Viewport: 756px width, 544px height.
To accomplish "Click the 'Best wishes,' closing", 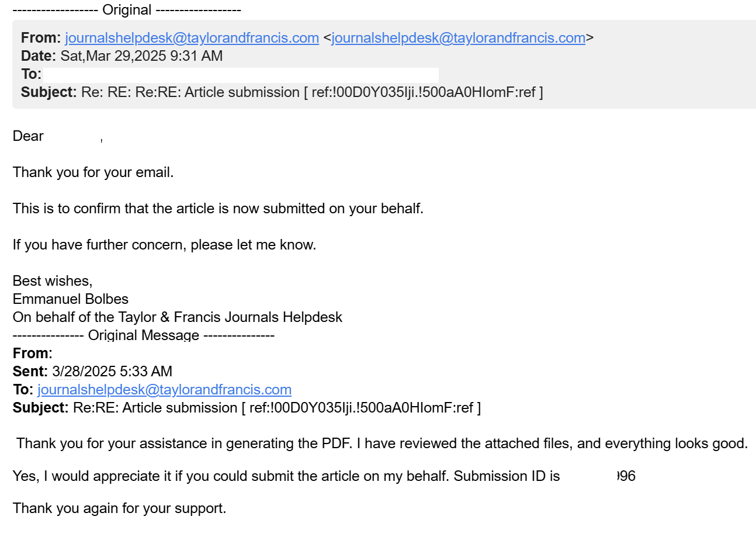I will coord(53,281).
